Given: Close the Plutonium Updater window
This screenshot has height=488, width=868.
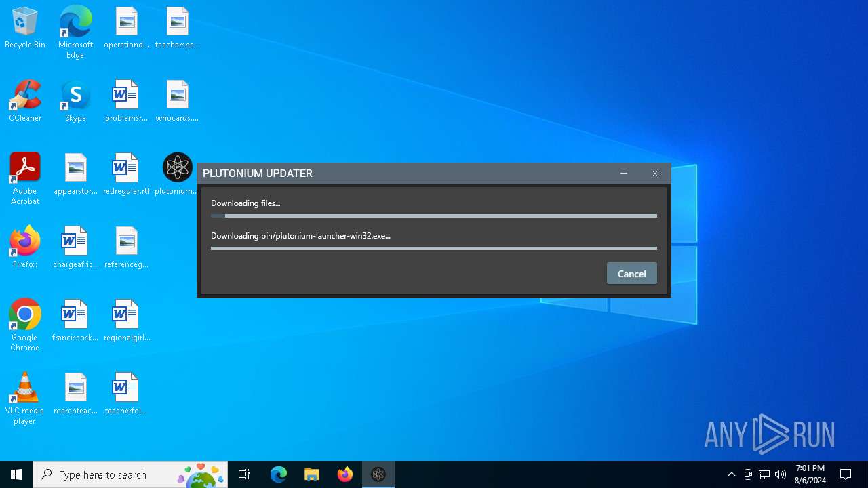Looking at the screenshot, I should pyautogui.click(x=655, y=174).
